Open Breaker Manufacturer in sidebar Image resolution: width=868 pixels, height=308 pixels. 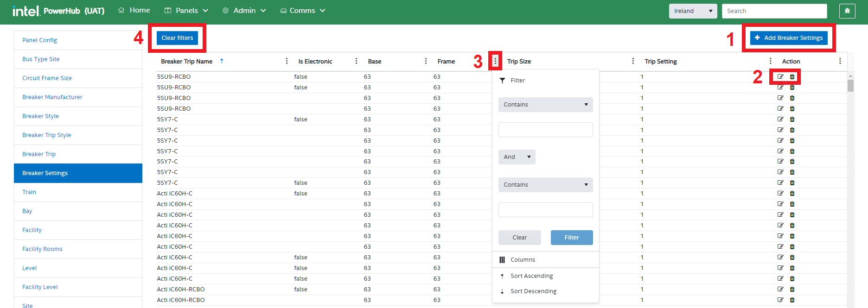tap(52, 97)
